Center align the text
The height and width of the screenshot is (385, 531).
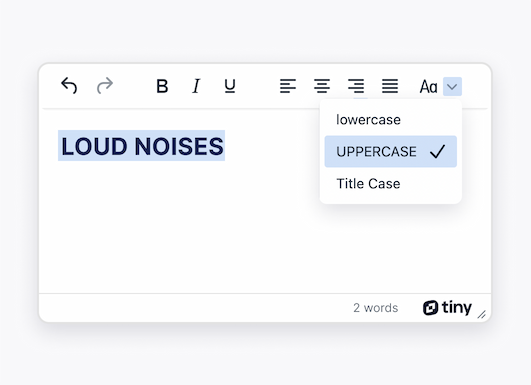[322, 86]
